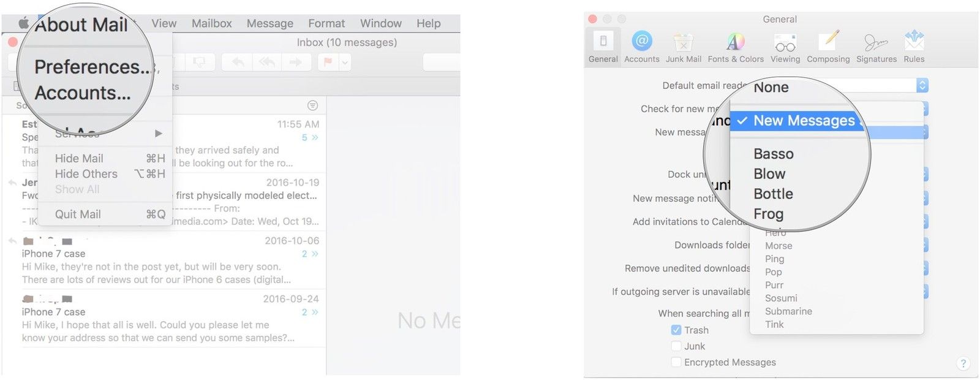Open the Accounts preferences pane
980x380 pixels.
point(641,47)
